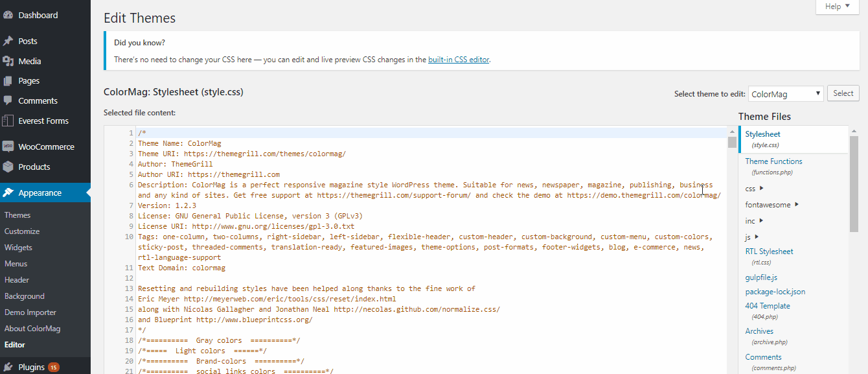Open Demo Importer submenu item
Image resolution: width=868 pixels, height=374 pixels.
tap(30, 312)
